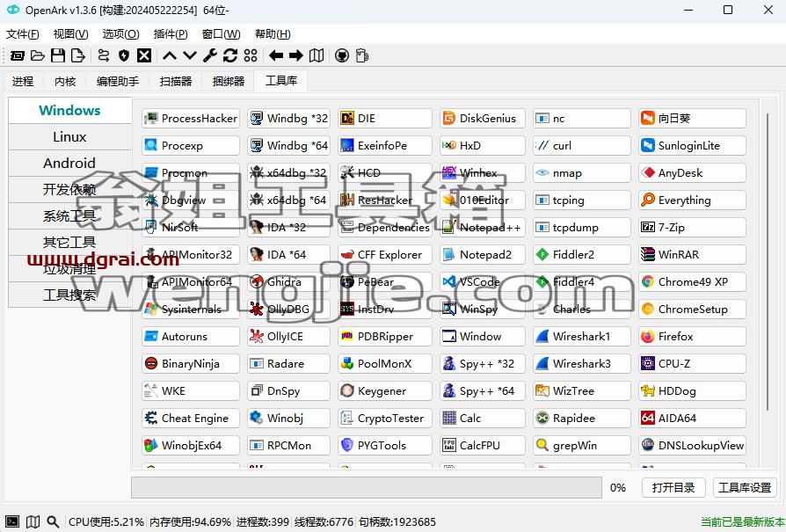Switch to the 捆绑器 tab
The image size is (786, 532).
pos(229,81)
